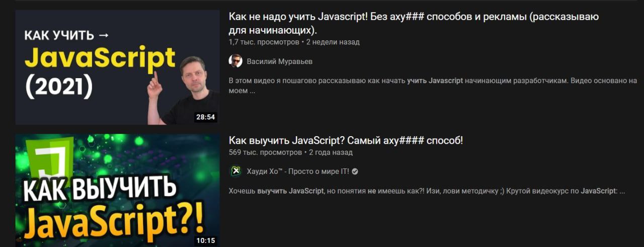Click the 28:54 duration badge
The width and height of the screenshot is (644, 247).
(205, 117)
